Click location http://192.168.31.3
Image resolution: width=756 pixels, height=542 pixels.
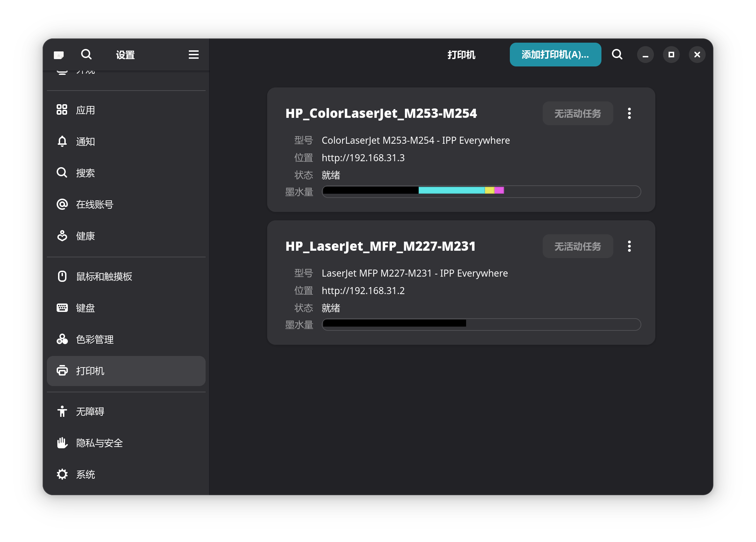pyautogui.click(x=363, y=158)
